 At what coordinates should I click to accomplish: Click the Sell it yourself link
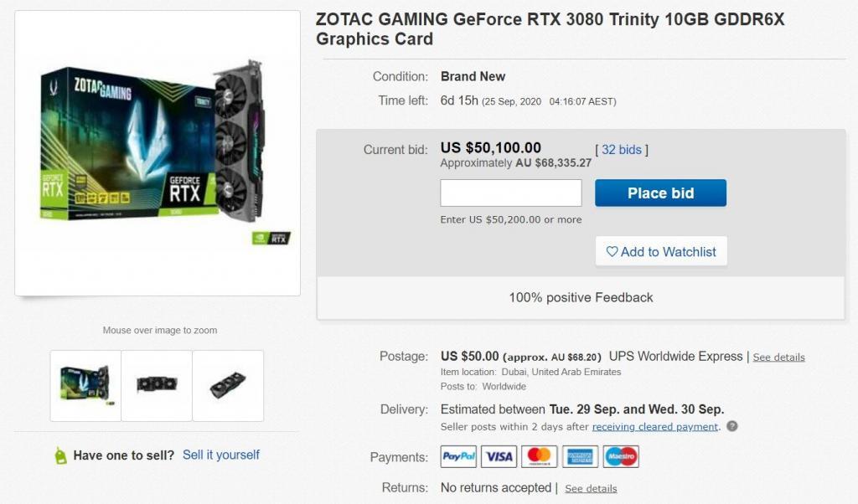coord(221,455)
